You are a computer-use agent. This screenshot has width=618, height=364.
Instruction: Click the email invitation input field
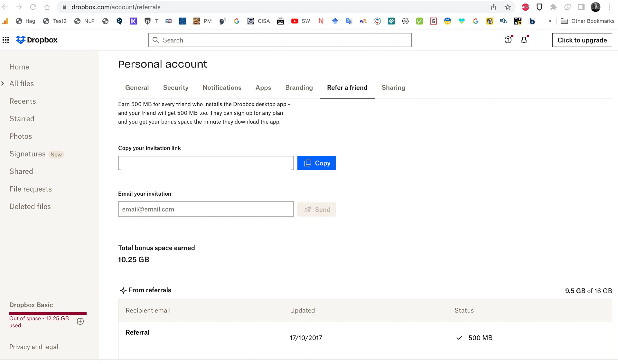206,209
